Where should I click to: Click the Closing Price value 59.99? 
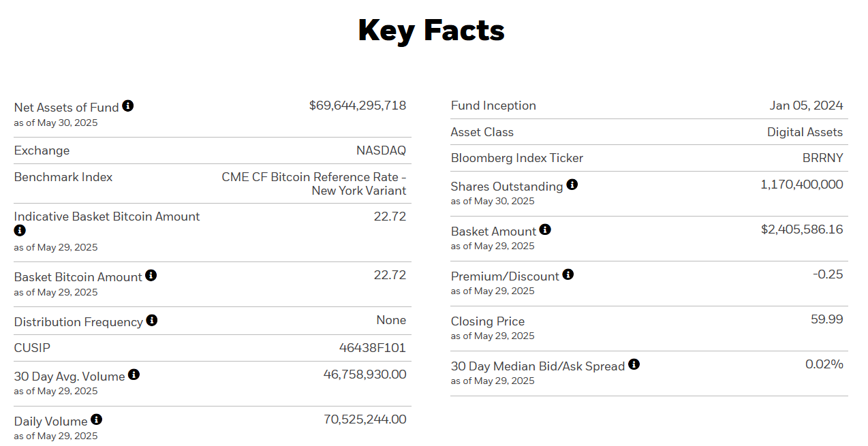(x=826, y=319)
